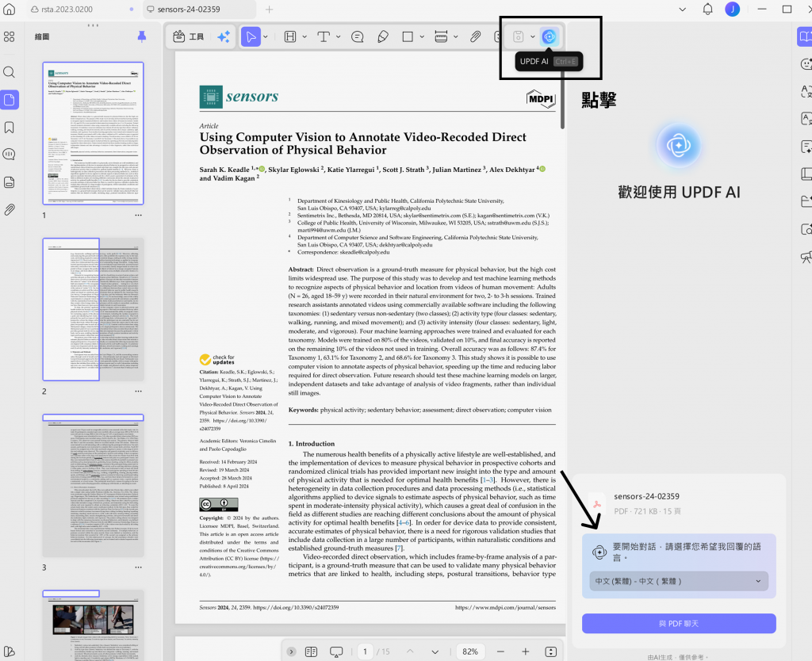Select the measure ruler tool
Image resolution: width=812 pixels, height=661 pixels.
click(441, 36)
